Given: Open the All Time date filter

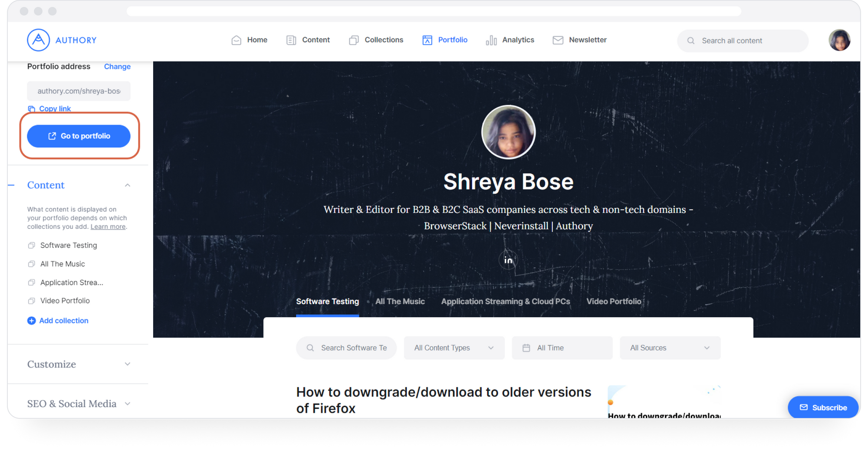Looking at the screenshot, I should pos(562,348).
